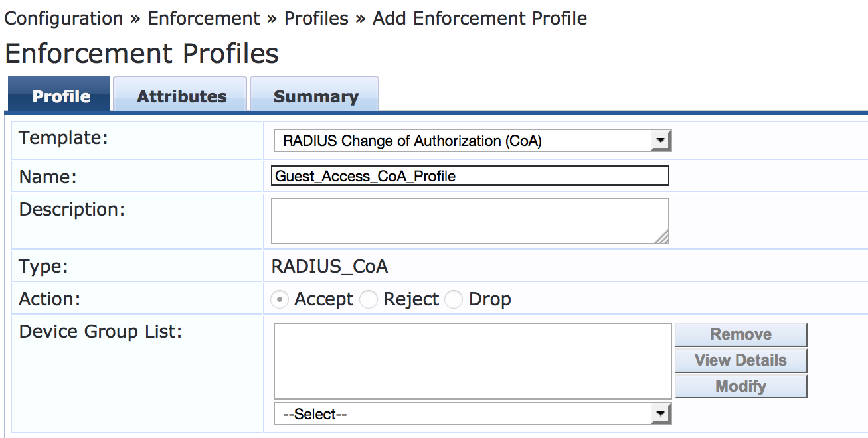Select the Profile tab
Viewport: 868px width, 438px height.
point(61,96)
